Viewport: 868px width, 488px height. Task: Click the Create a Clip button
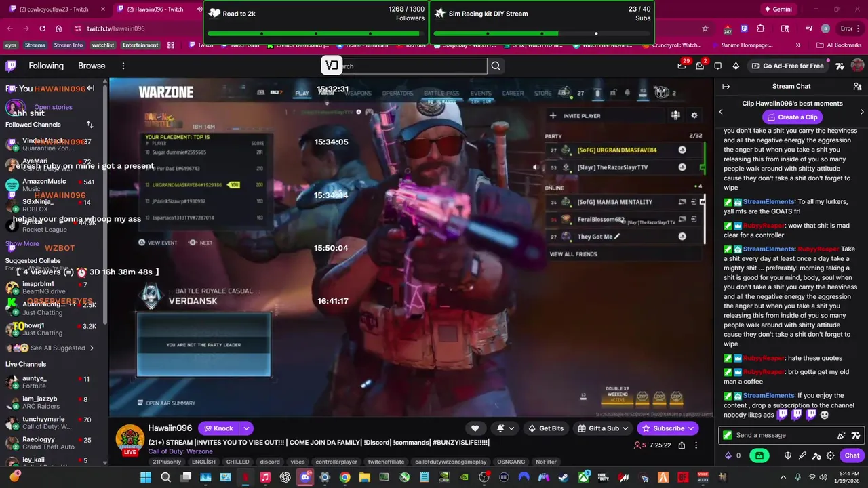pos(792,117)
